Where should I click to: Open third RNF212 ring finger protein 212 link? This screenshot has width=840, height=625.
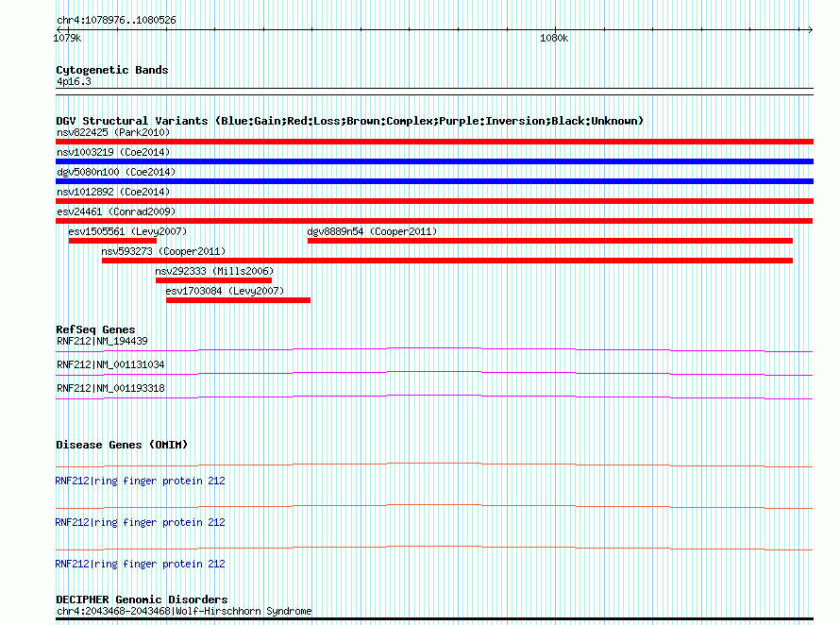(140, 564)
